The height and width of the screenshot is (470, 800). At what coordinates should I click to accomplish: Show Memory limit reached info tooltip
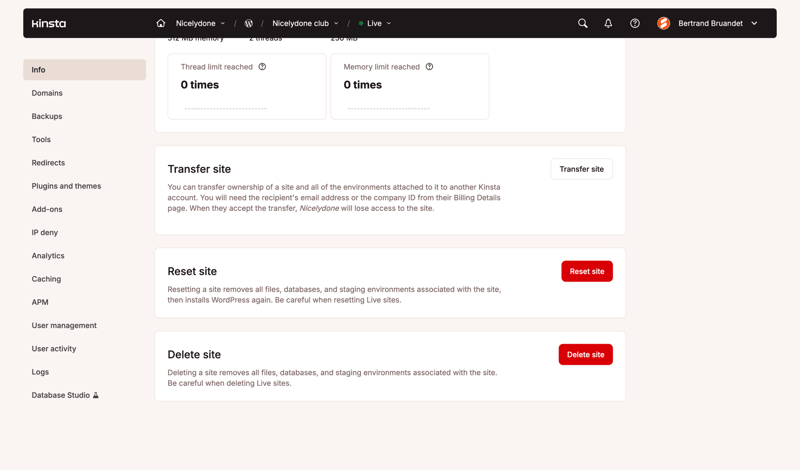click(429, 67)
